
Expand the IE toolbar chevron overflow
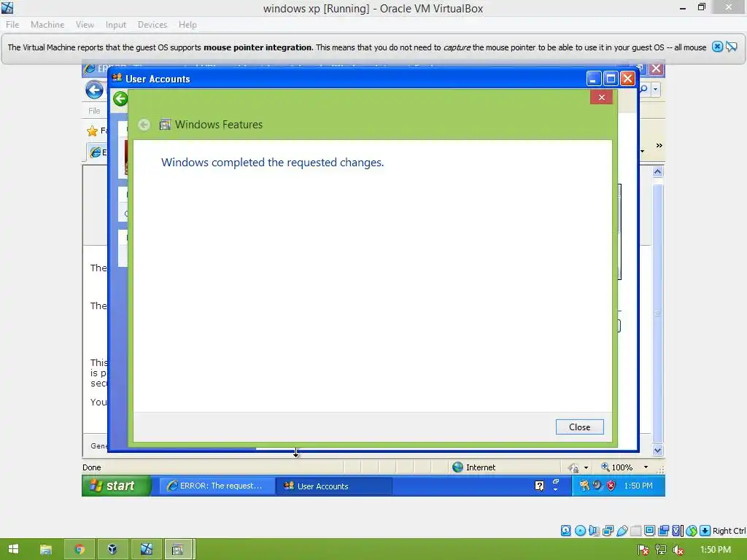coord(659,145)
